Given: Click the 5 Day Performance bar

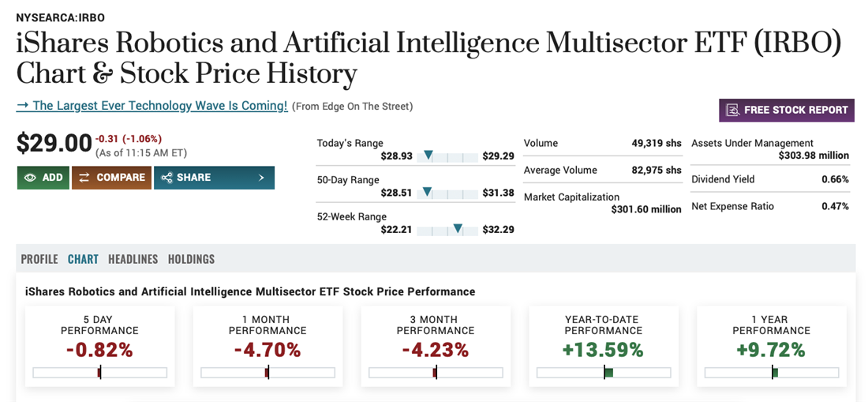Looking at the screenshot, I should tap(99, 373).
